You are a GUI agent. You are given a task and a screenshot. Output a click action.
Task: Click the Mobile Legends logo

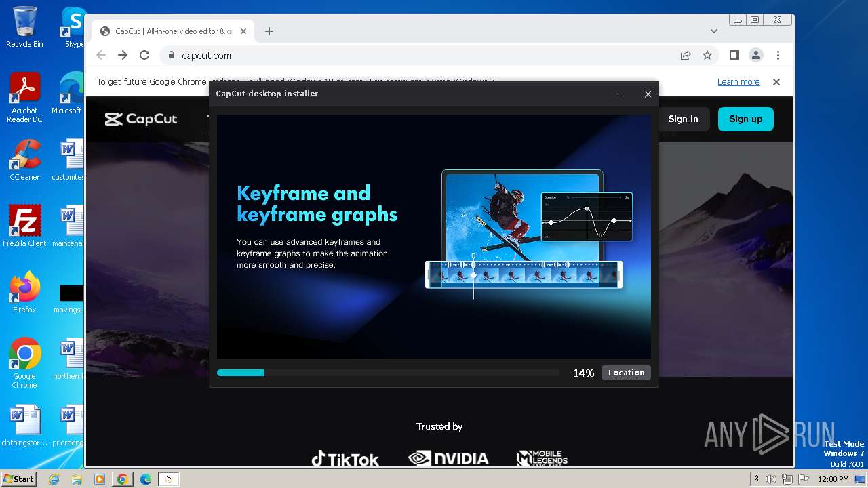(x=542, y=459)
